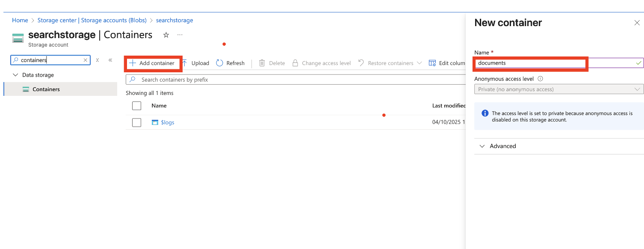The width and height of the screenshot is (644, 249).
Task: Close the New container panel
Action: click(637, 23)
